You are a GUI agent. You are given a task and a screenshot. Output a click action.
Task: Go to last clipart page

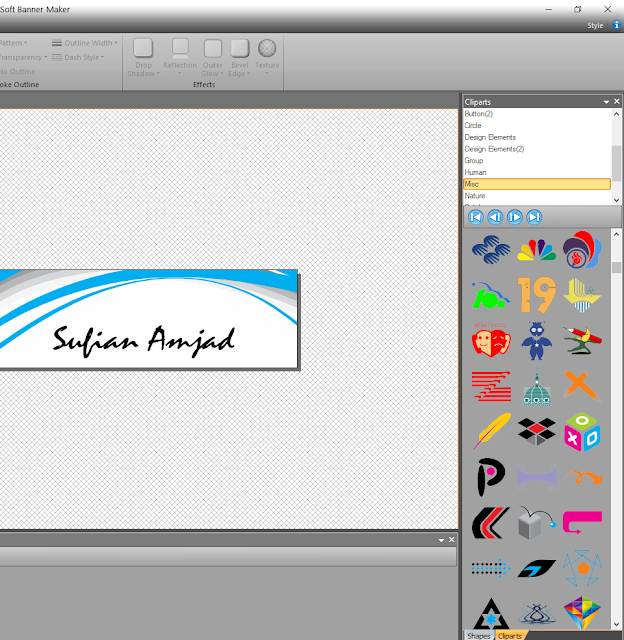point(534,217)
